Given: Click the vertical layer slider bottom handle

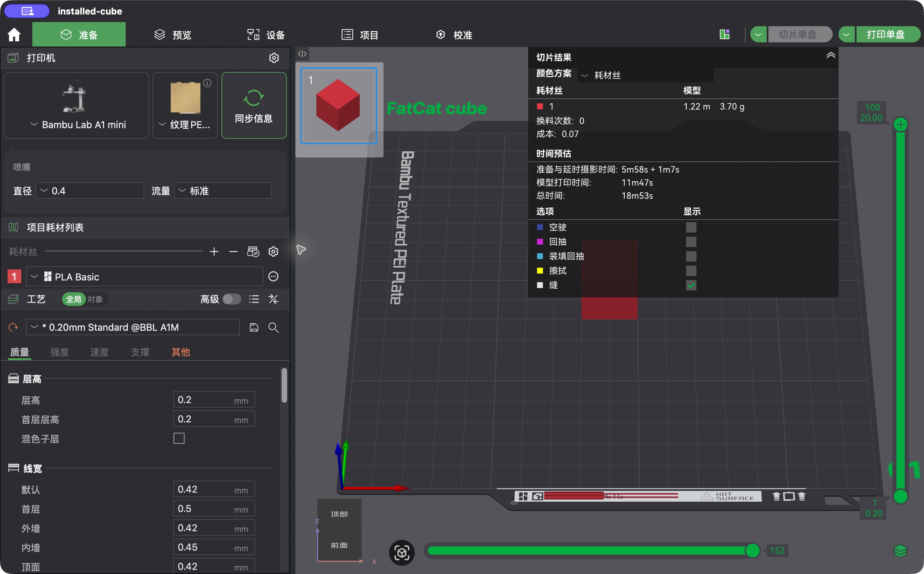Looking at the screenshot, I should [x=900, y=496].
